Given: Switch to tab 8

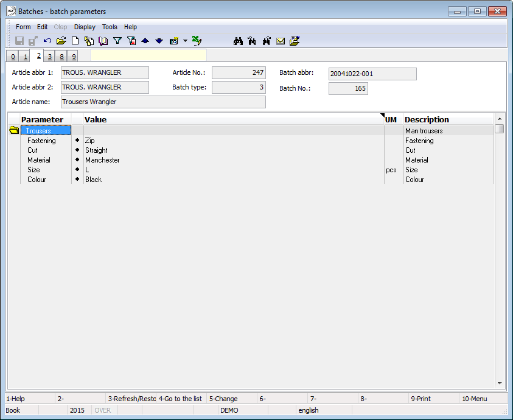Looking at the screenshot, I should click(61, 57).
